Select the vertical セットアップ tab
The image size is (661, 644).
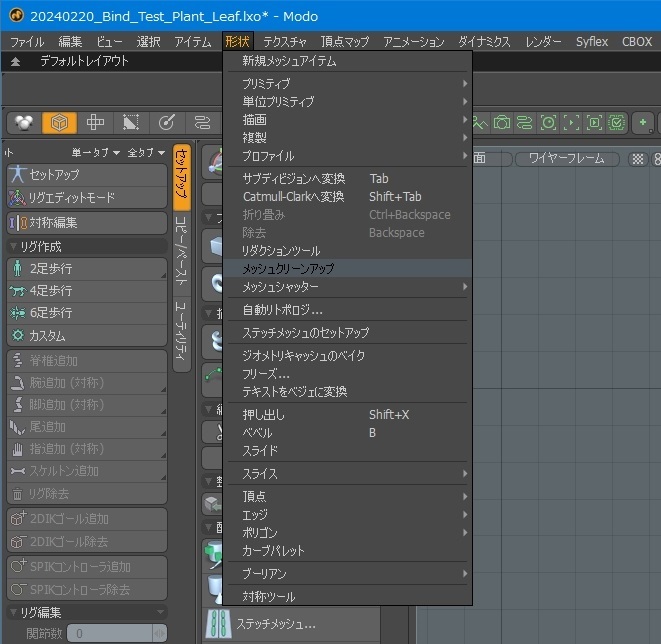click(x=182, y=177)
